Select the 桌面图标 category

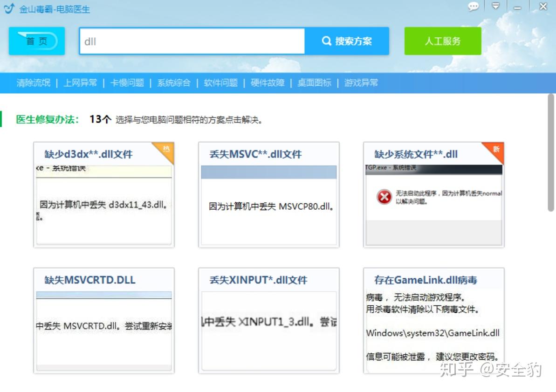click(x=314, y=83)
